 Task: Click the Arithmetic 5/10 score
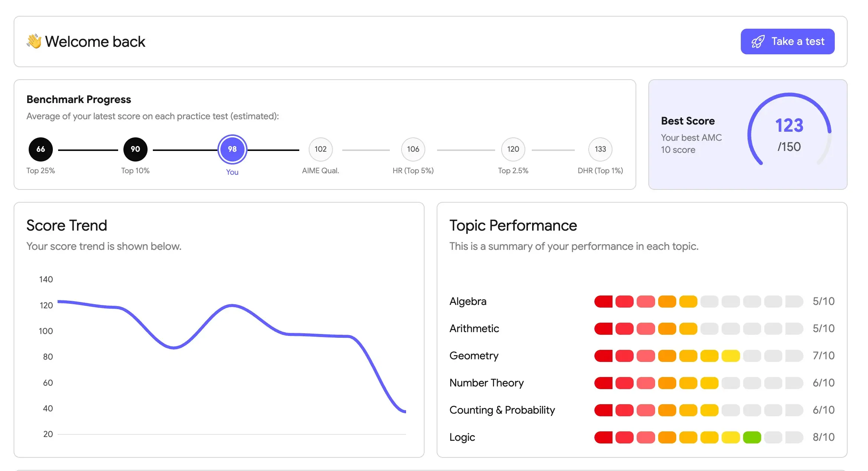[823, 328]
